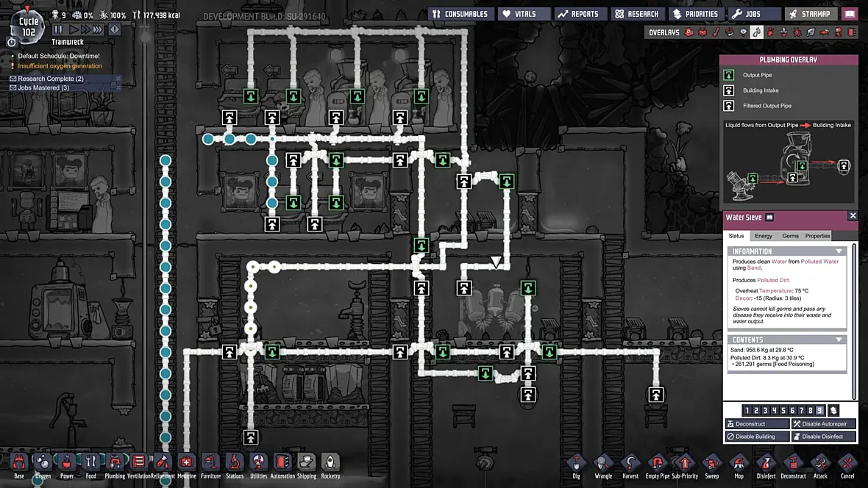Open the Medicine build category
Image resolution: width=868 pixels, height=488 pixels.
click(x=187, y=465)
